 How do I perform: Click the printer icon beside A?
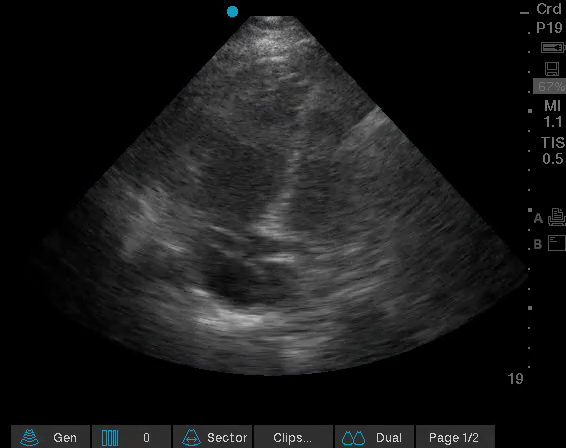click(x=557, y=217)
